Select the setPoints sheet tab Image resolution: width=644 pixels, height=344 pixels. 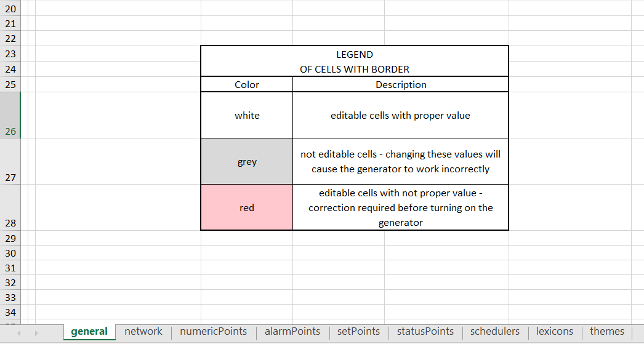[358, 332]
